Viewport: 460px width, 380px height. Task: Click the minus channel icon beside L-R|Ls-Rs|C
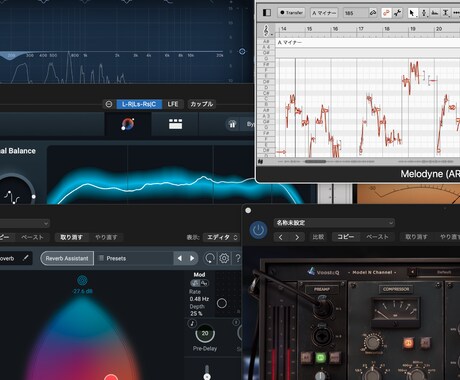click(109, 104)
